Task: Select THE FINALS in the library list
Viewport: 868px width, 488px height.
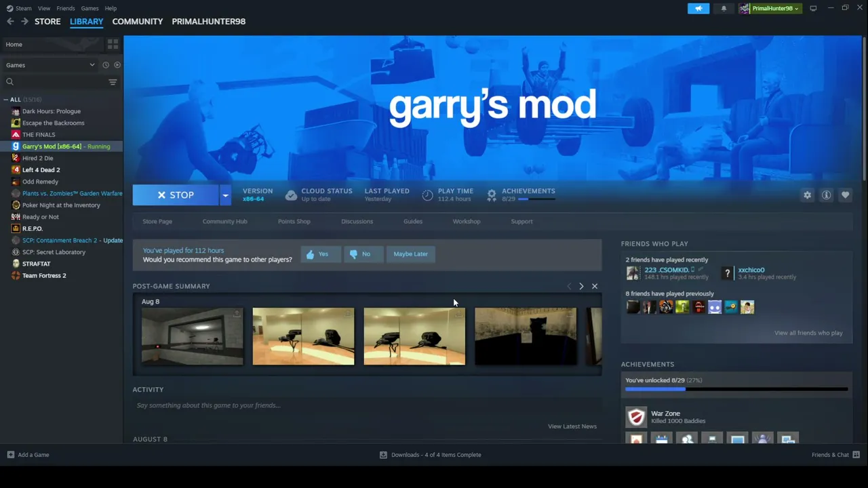Action: coord(39,135)
